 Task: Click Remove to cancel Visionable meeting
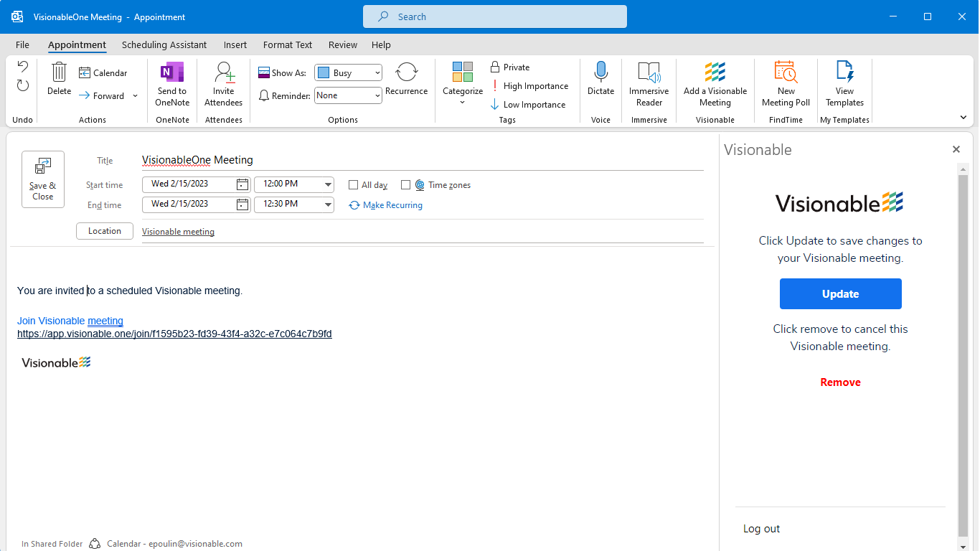pos(841,382)
